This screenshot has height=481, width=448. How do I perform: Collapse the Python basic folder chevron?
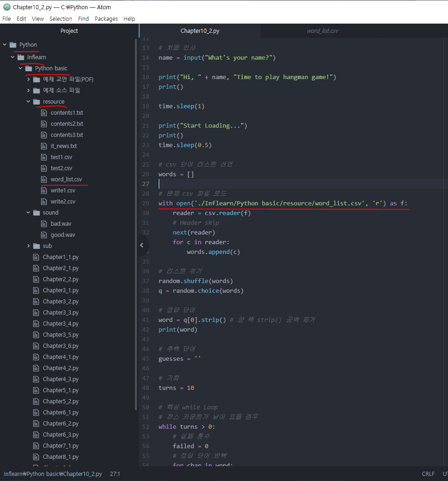[x=20, y=68]
